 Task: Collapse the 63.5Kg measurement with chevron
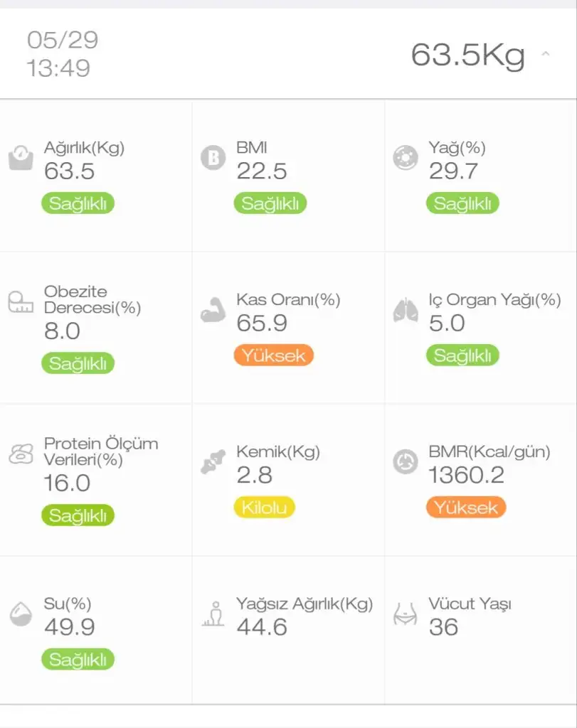(x=546, y=54)
